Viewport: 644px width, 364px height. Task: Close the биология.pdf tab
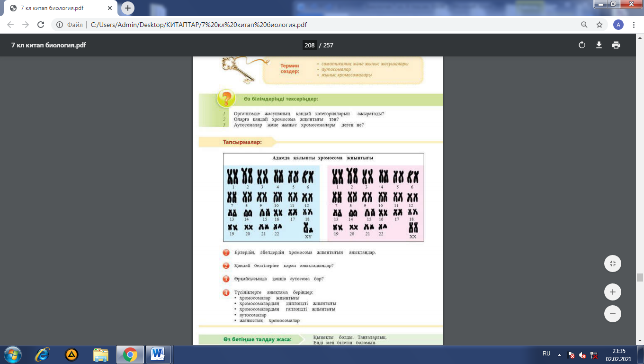tap(110, 9)
